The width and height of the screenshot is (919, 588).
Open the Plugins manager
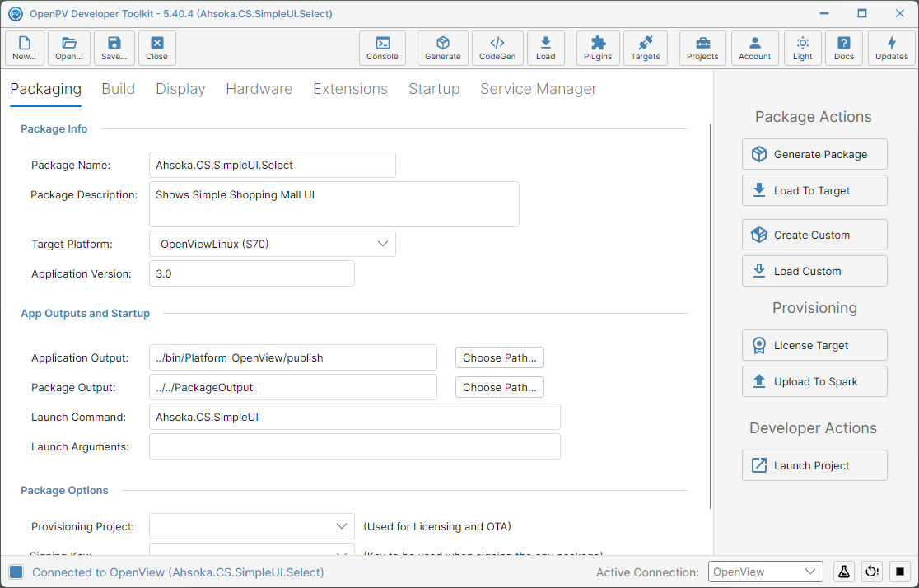click(x=598, y=48)
